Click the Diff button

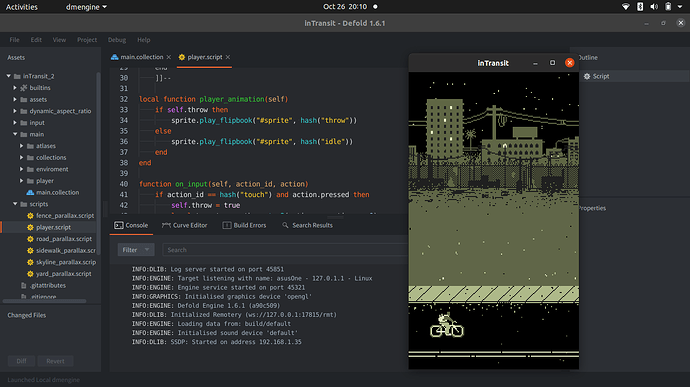(22, 361)
